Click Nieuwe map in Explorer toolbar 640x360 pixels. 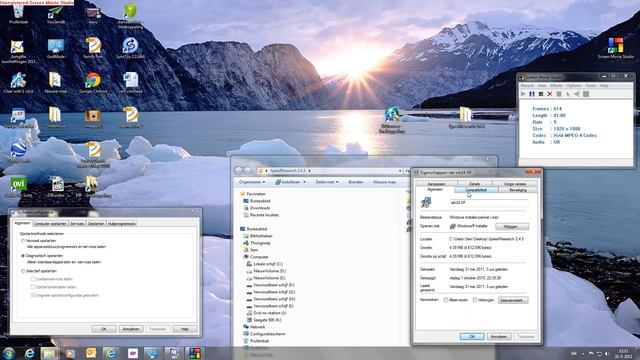[384, 182]
